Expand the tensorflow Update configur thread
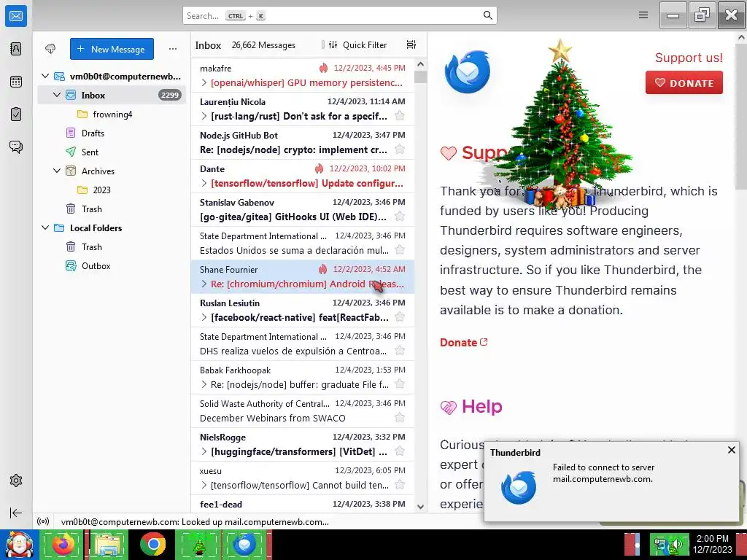The image size is (747, 560). (x=204, y=183)
